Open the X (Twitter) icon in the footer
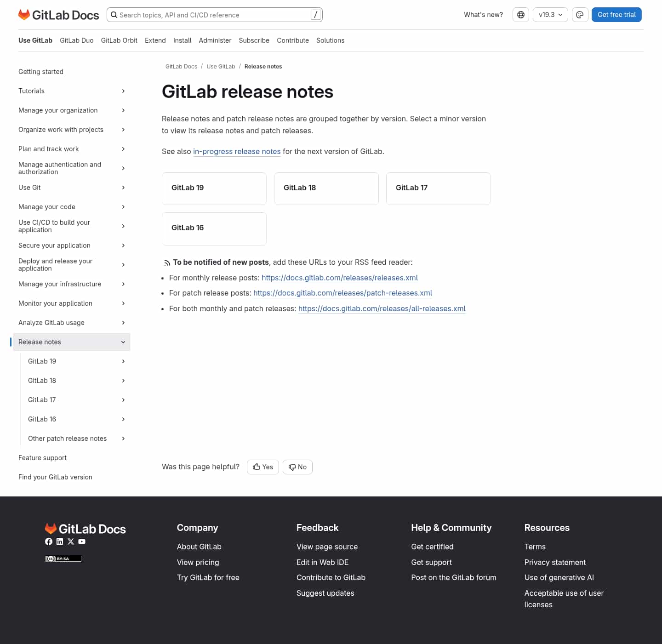This screenshot has width=662, height=644. point(71,541)
